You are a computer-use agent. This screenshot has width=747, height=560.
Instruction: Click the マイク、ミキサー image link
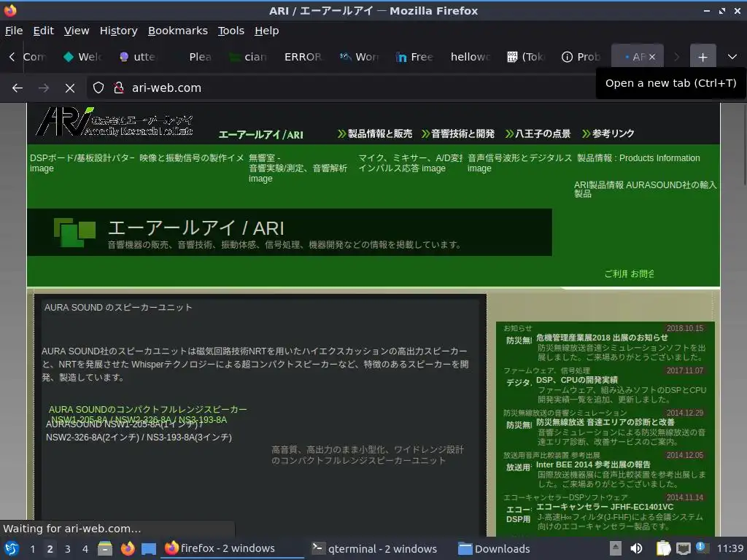410,163
